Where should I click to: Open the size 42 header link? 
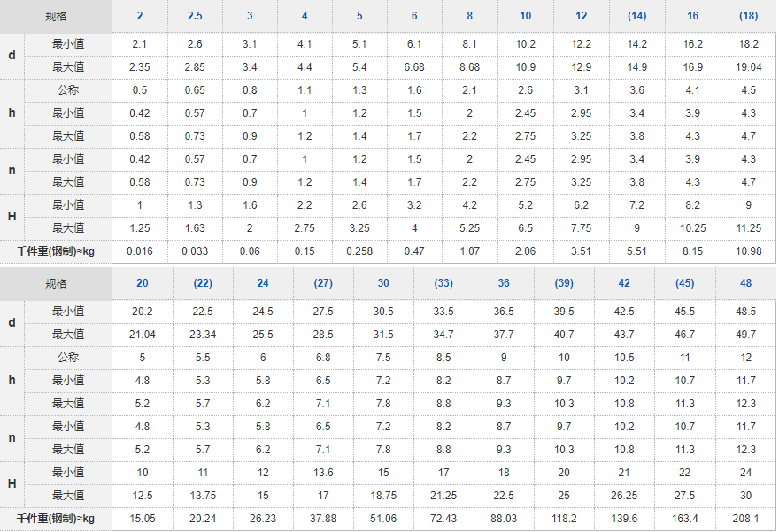click(x=624, y=283)
